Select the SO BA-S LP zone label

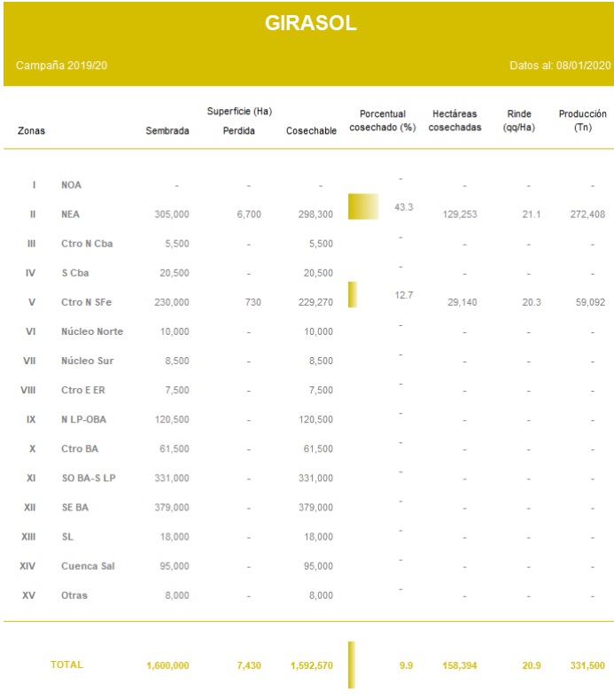[88, 478]
